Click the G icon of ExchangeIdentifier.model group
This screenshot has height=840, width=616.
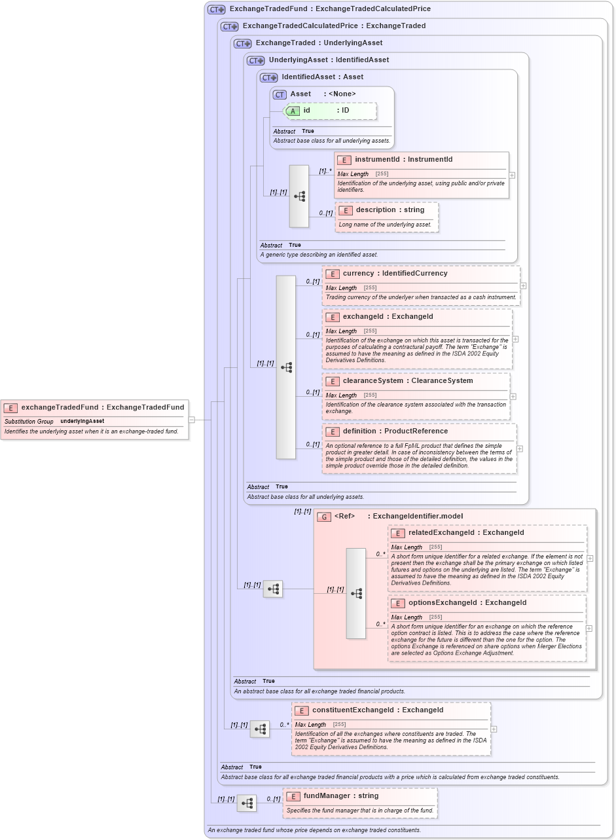click(x=324, y=517)
